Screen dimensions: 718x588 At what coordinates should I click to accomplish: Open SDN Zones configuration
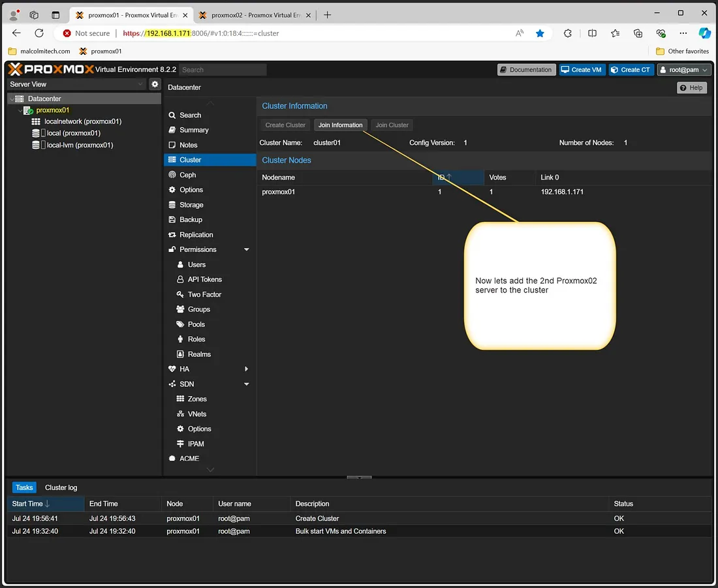[x=196, y=399]
